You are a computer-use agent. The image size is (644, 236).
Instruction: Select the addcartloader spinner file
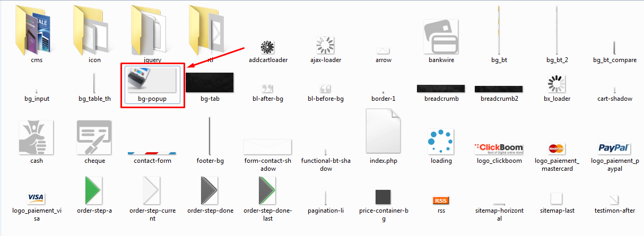click(x=268, y=52)
